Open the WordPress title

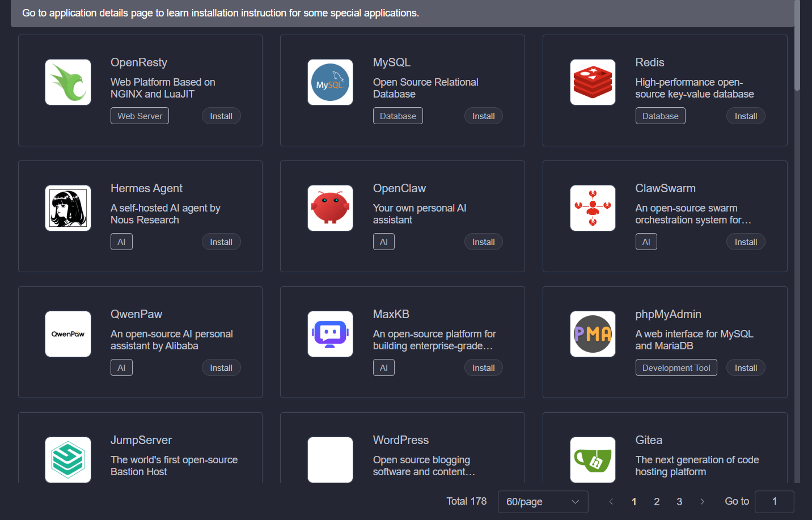click(401, 440)
